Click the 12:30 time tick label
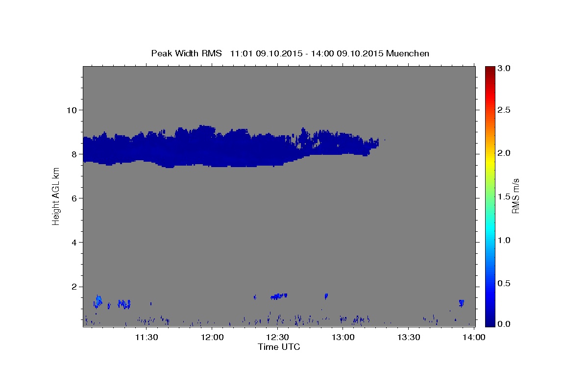This screenshot has width=588, height=392. coord(278,337)
